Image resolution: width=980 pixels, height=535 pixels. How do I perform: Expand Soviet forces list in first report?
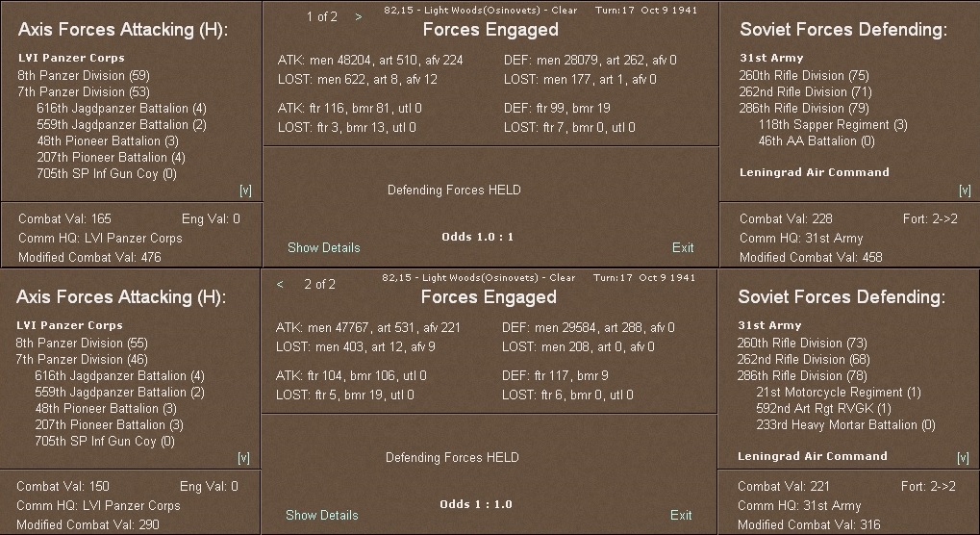pos(965,191)
